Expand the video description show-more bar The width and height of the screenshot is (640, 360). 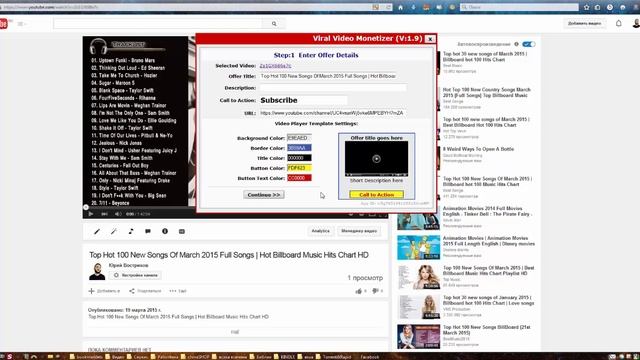(x=236, y=332)
